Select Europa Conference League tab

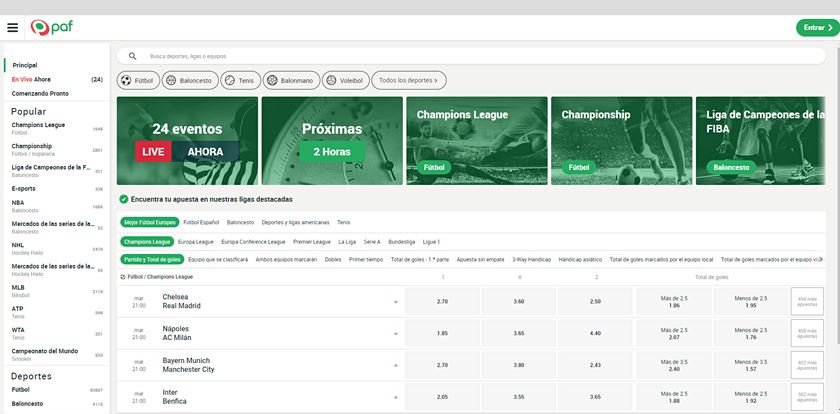pos(253,242)
